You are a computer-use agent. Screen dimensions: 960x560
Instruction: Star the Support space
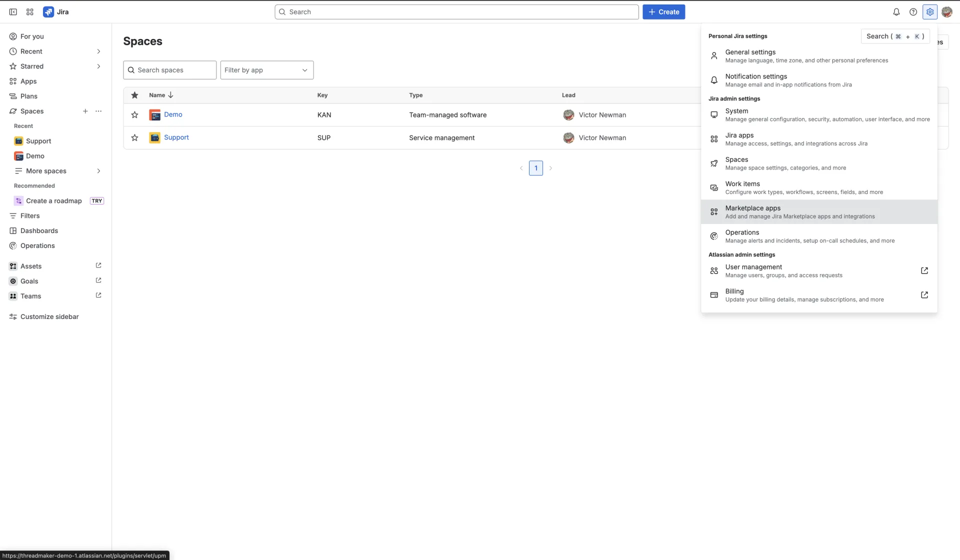click(x=134, y=137)
